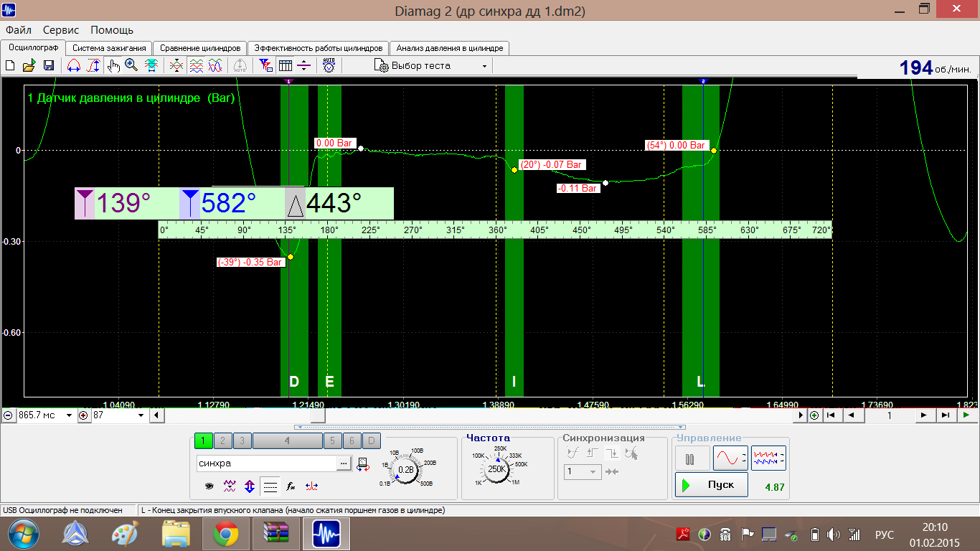
Task: Select the Осциллограф tab
Action: 33,47
